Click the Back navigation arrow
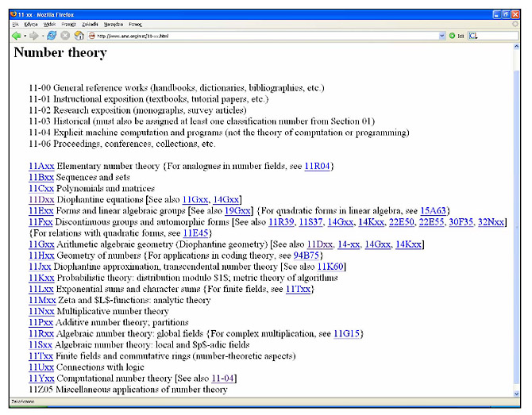Image resolution: width=532 pixels, height=415 pixels. click(16, 36)
